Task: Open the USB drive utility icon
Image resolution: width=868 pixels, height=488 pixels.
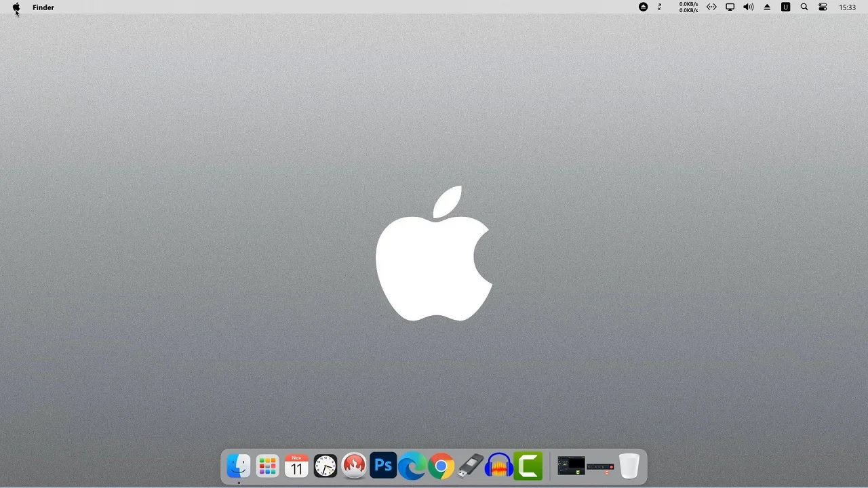Action: pos(470,466)
